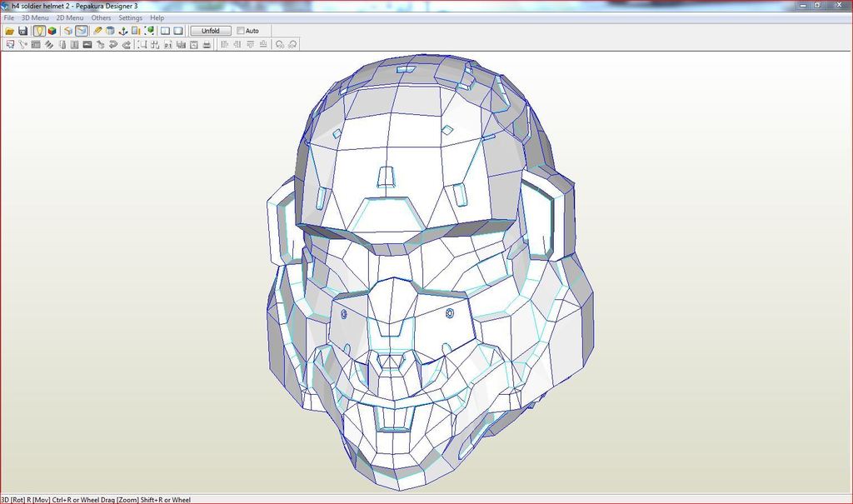The width and height of the screenshot is (853, 504).
Task: Select the join/disjoin faces tool icon
Action: point(22,45)
